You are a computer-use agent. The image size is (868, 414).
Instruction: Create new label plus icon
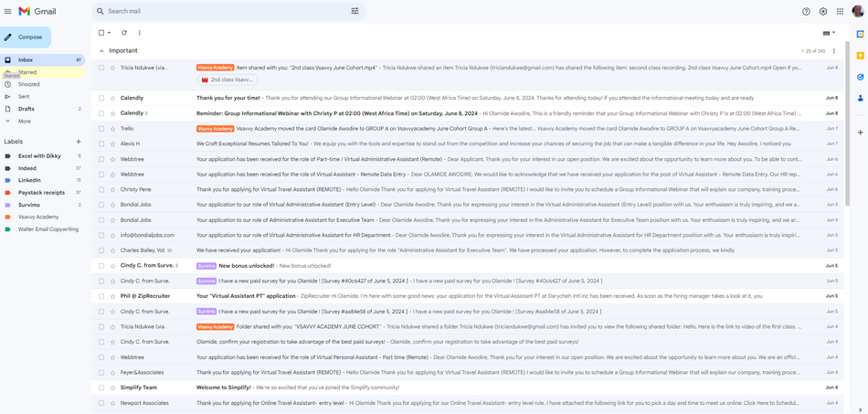78,142
